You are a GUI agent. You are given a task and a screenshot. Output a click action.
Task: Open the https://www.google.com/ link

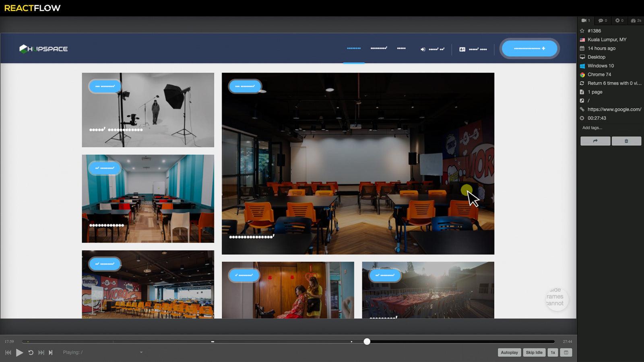[x=613, y=109]
